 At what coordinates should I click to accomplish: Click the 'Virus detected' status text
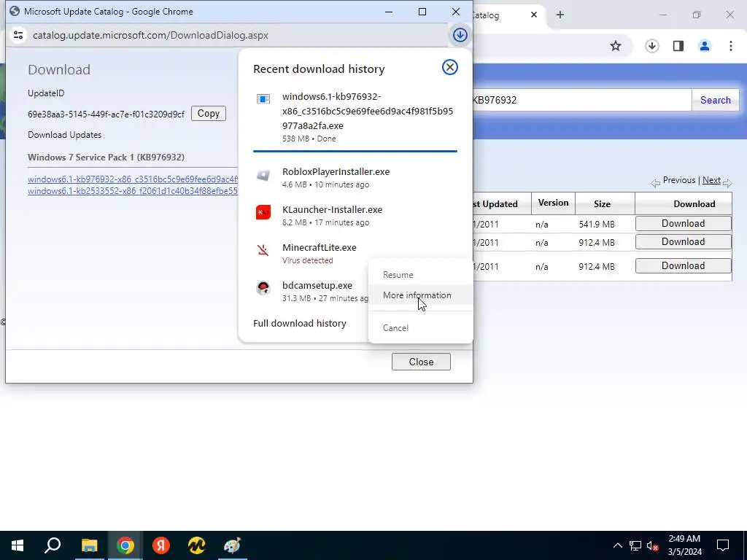tap(307, 260)
